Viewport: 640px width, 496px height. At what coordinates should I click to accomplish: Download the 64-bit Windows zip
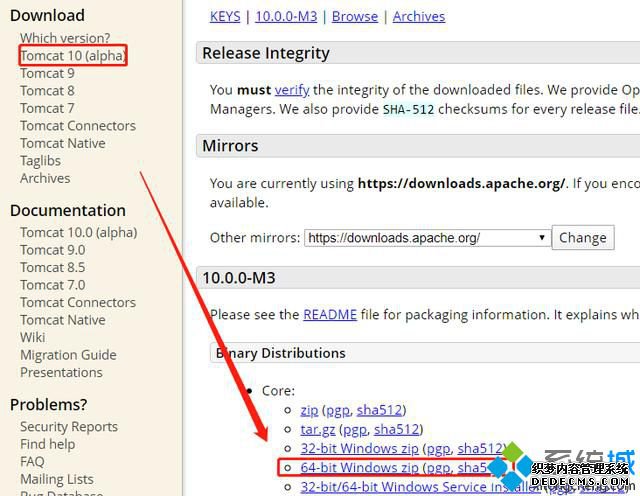(360, 468)
